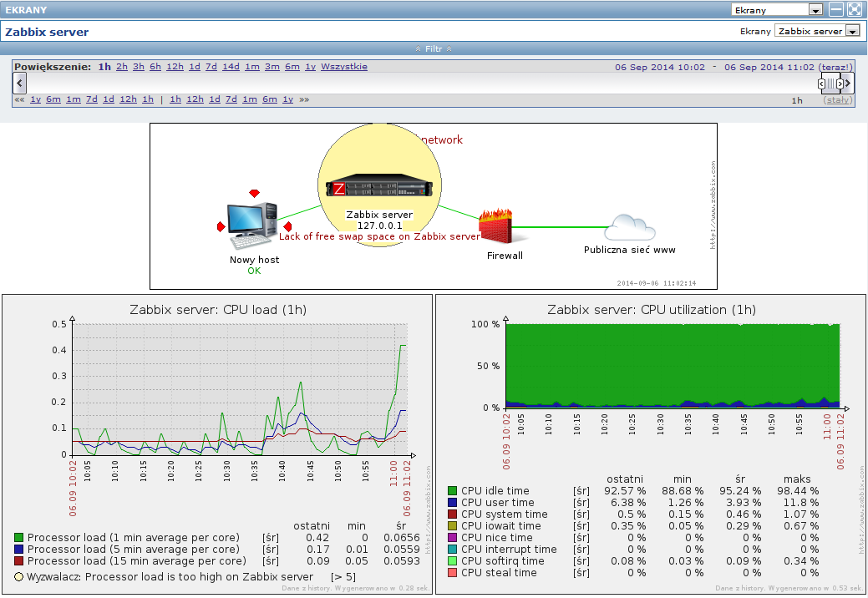Click the Zabbix server icon on map
The image size is (868, 598).
point(379,186)
